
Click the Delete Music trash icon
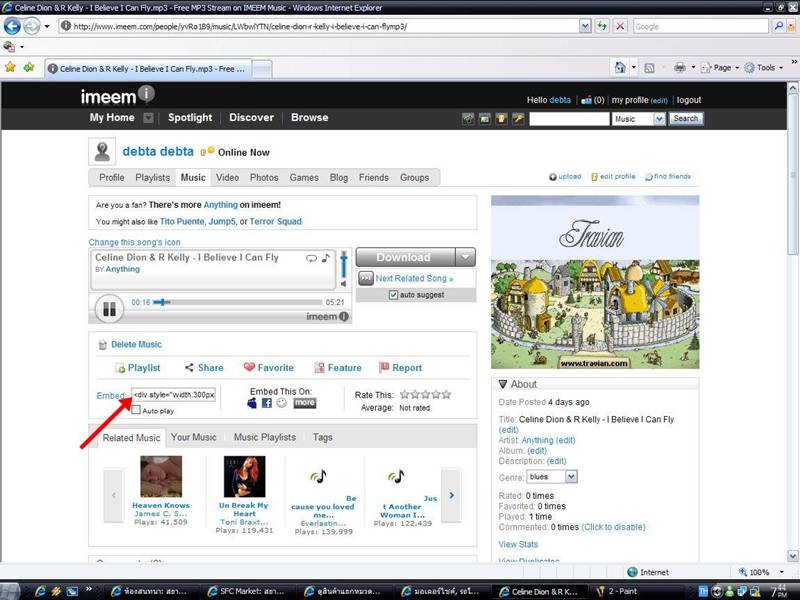pyautogui.click(x=102, y=345)
